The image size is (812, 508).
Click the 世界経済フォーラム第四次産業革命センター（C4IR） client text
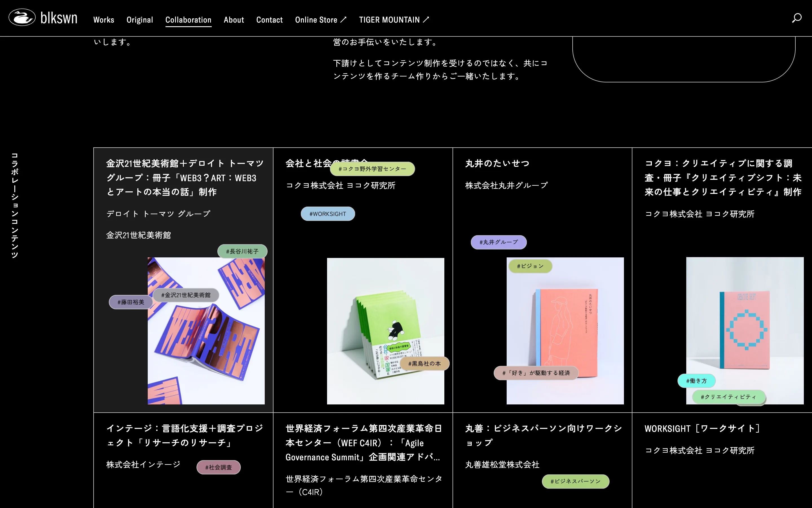coord(364,485)
